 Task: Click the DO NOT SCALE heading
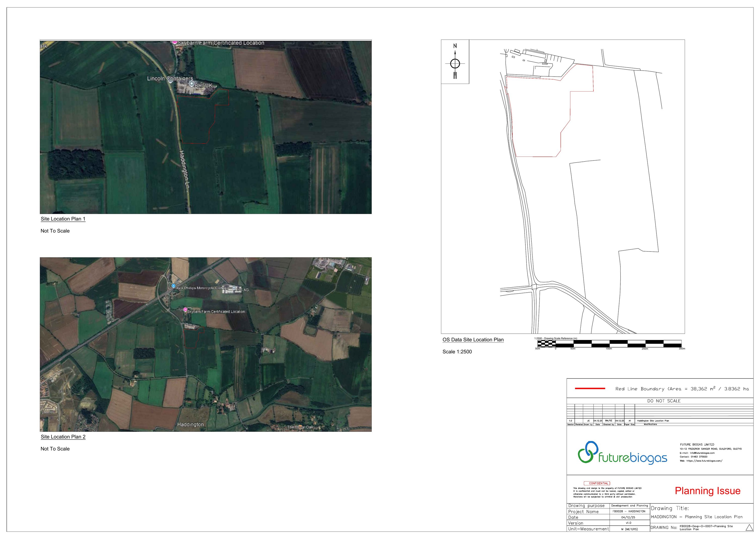[664, 401]
